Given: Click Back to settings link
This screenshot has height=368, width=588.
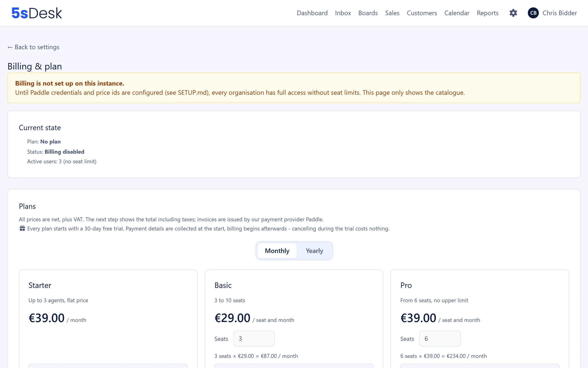Looking at the screenshot, I should [34, 47].
